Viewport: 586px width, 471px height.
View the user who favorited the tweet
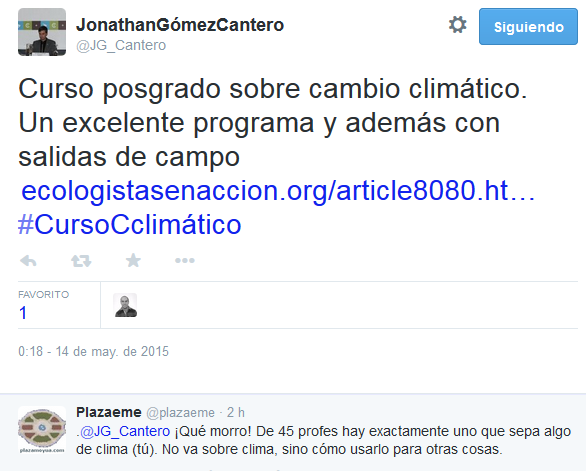(x=125, y=305)
